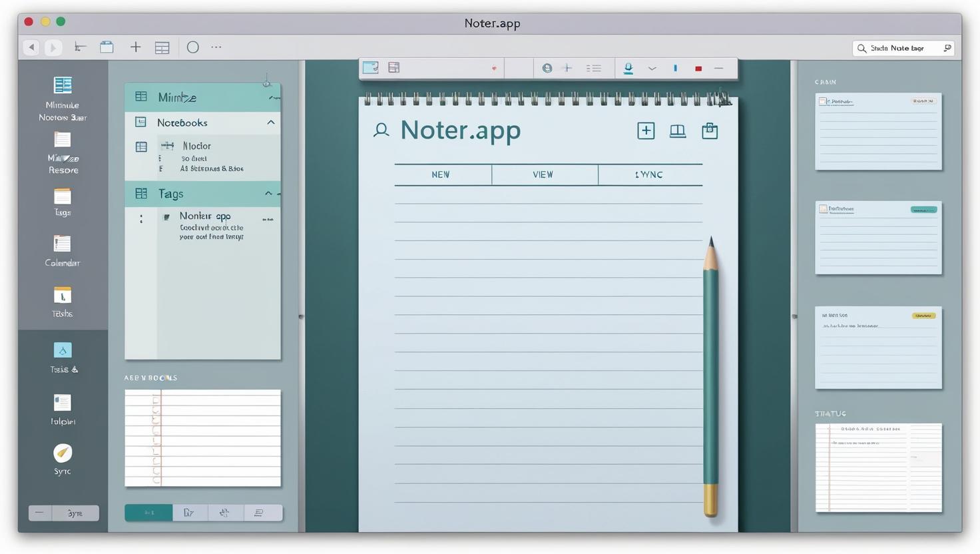
Task: Select the new note plus icon on toolbar
Action: coord(136,47)
